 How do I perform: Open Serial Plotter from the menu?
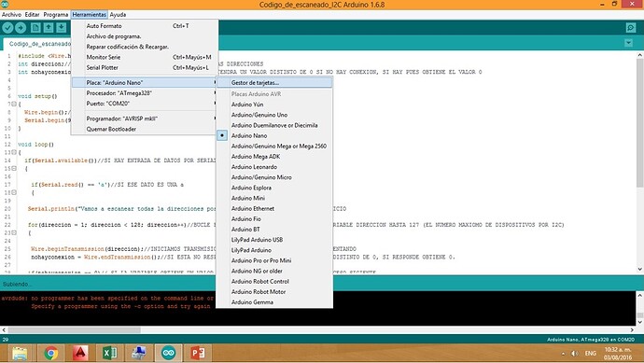click(x=145, y=67)
